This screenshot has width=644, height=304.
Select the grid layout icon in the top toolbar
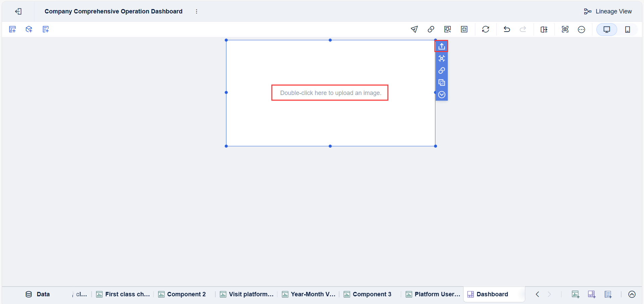click(x=464, y=29)
